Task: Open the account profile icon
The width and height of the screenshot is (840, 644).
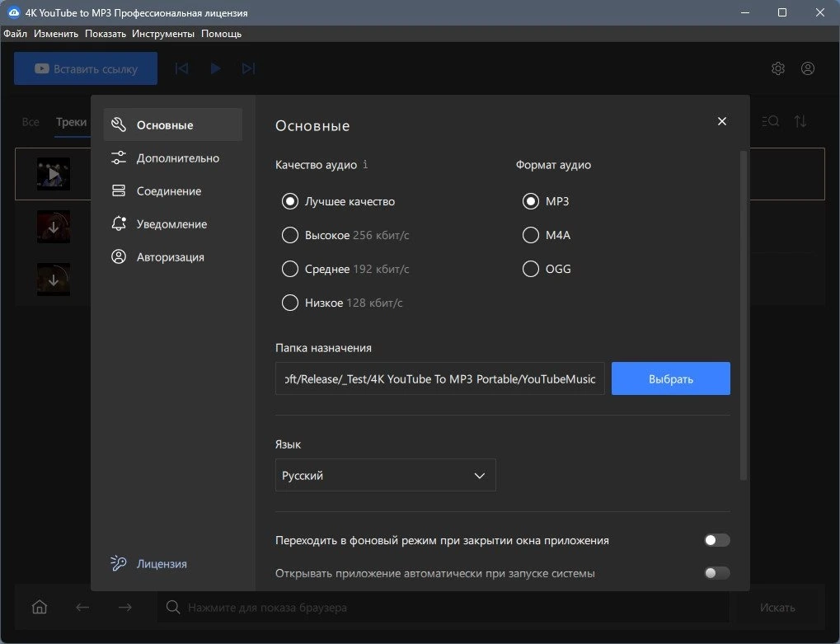Action: [x=808, y=68]
